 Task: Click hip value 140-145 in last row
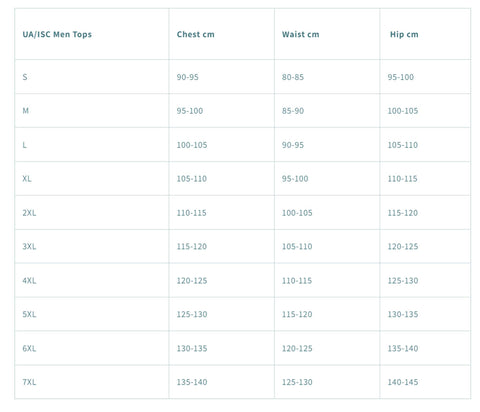[x=403, y=382]
